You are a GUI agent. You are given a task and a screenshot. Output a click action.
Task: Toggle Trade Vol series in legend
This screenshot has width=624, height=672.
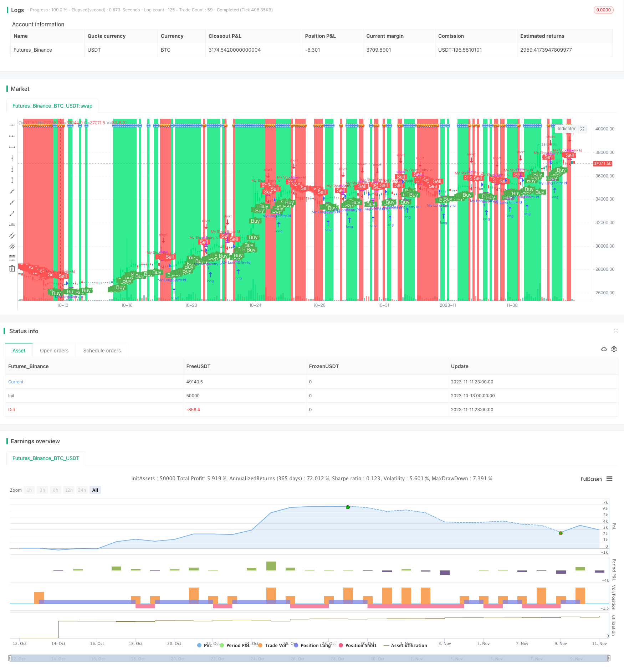click(272, 645)
